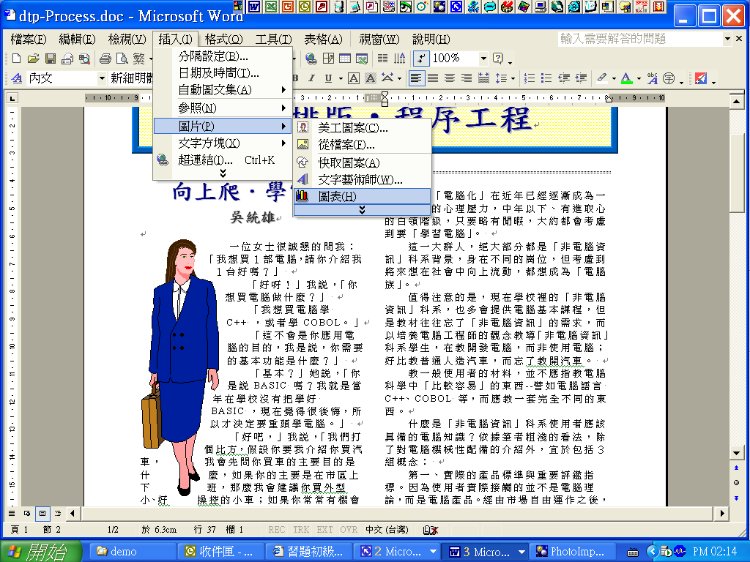Viewport: 750px width, 562px height.
Task: Click the Tables and Borders icon
Action: 328,58
